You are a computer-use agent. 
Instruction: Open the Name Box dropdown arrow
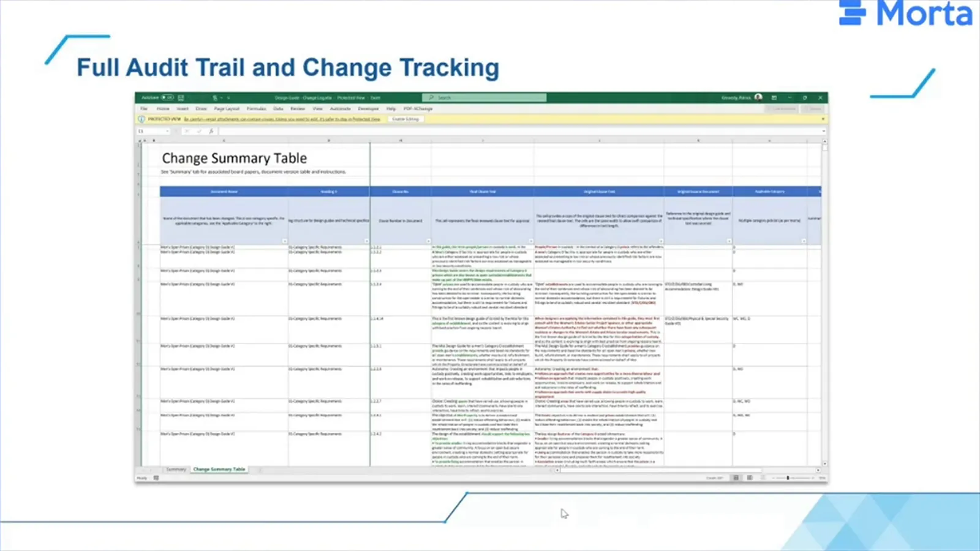pos(167,131)
